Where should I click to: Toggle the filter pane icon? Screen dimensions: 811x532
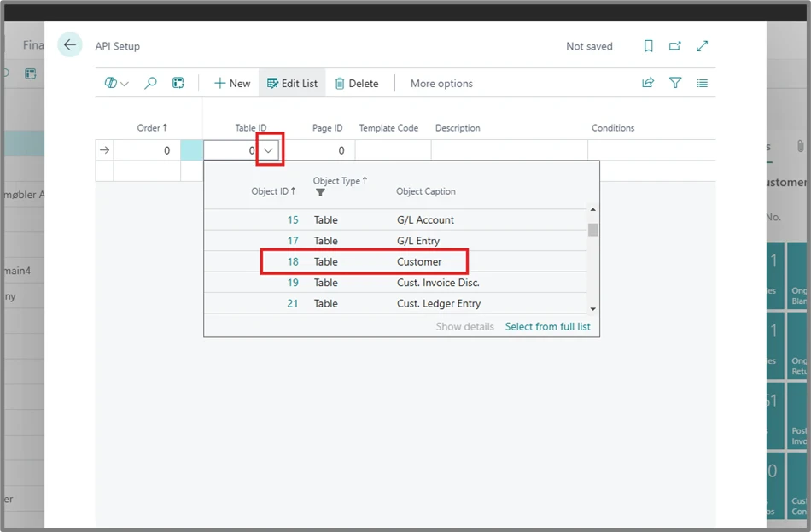point(675,83)
